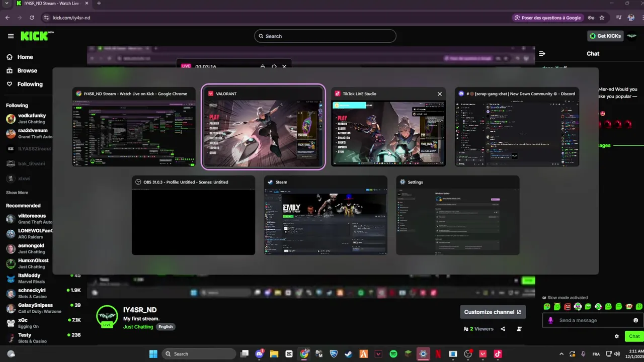644x362 pixels.
Task: Switch to TikTok LIVE Studio window thumbnail
Action: [388, 127]
